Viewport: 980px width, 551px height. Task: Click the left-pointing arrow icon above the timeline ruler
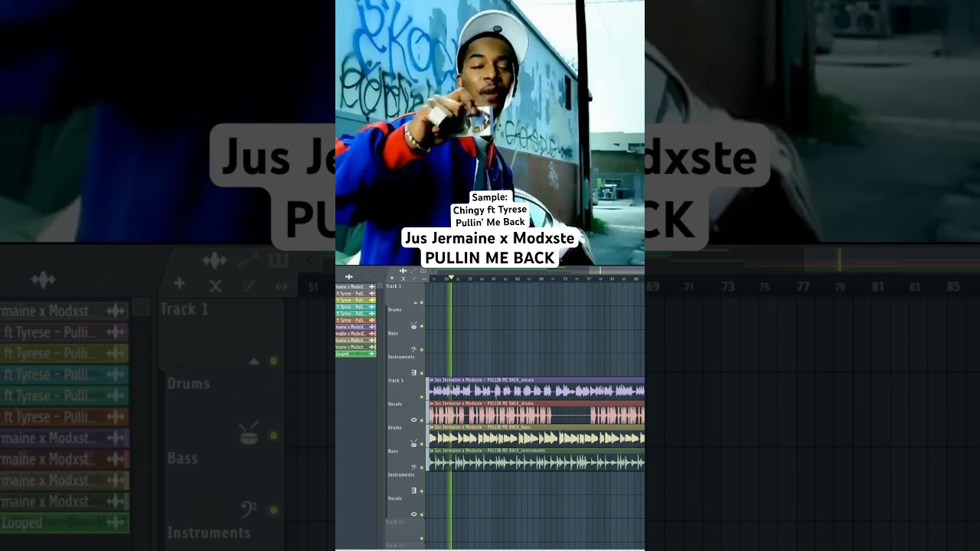[433, 271]
